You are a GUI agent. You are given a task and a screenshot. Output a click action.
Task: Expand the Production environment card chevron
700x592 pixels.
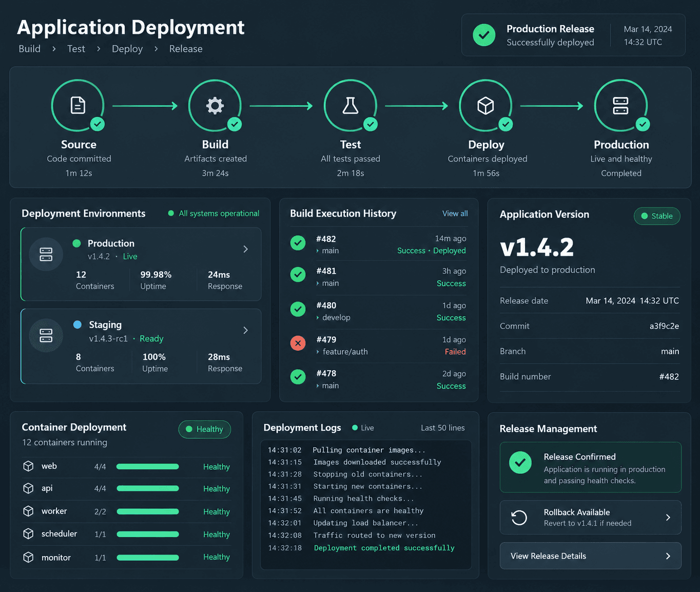coord(245,249)
